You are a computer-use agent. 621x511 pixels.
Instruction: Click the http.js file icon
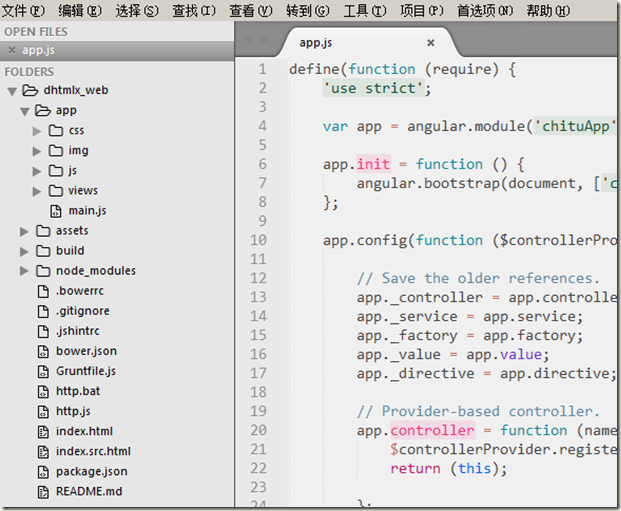point(43,412)
